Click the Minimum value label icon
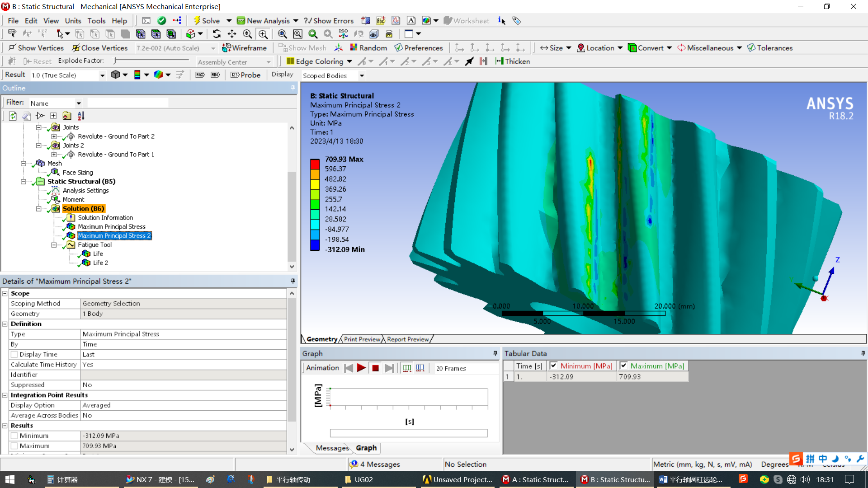This screenshot has width=868, height=488. tap(215, 75)
